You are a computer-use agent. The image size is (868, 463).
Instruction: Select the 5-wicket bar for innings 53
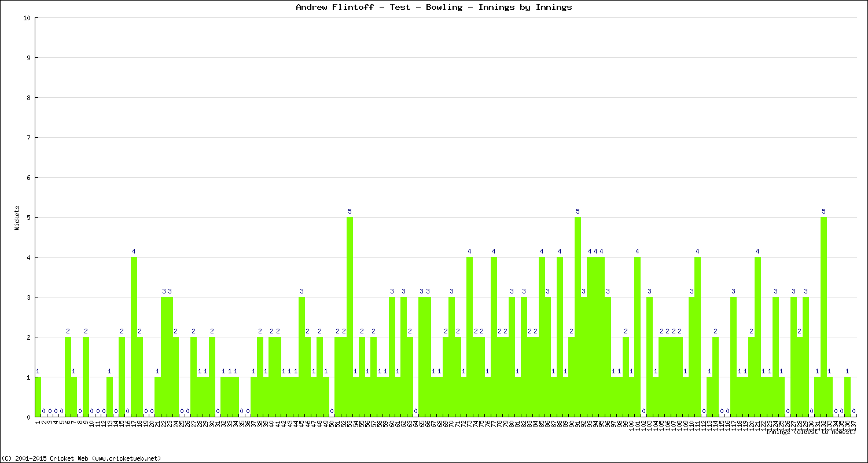pyautogui.click(x=350, y=317)
